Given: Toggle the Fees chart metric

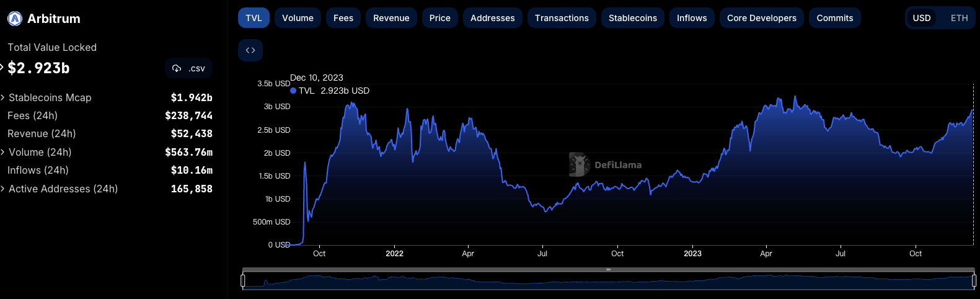Looking at the screenshot, I should (x=343, y=18).
